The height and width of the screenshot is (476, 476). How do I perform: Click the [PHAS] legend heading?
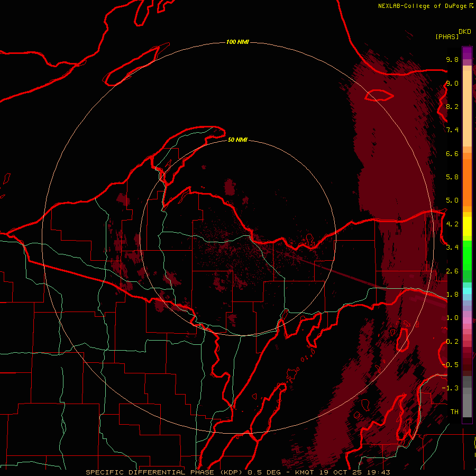click(447, 37)
